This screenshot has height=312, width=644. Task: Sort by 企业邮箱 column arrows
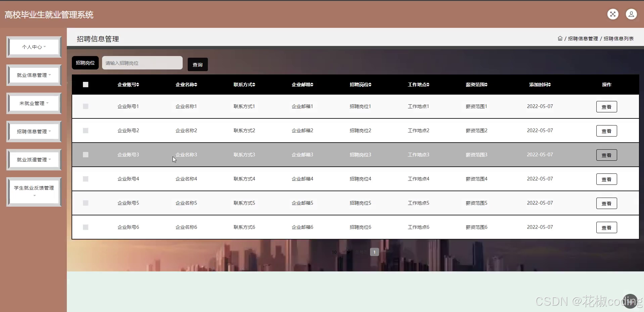pyautogui.click(x=312, y=85)
